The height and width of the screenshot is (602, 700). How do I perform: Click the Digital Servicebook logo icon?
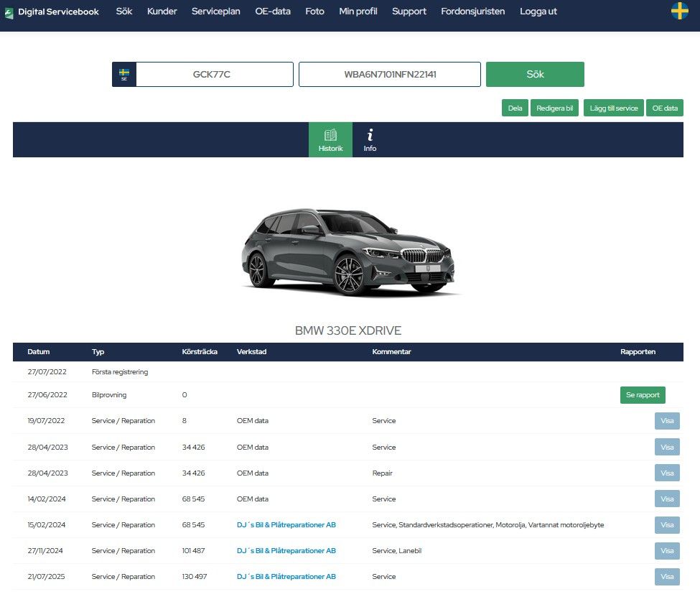(9, 12)
